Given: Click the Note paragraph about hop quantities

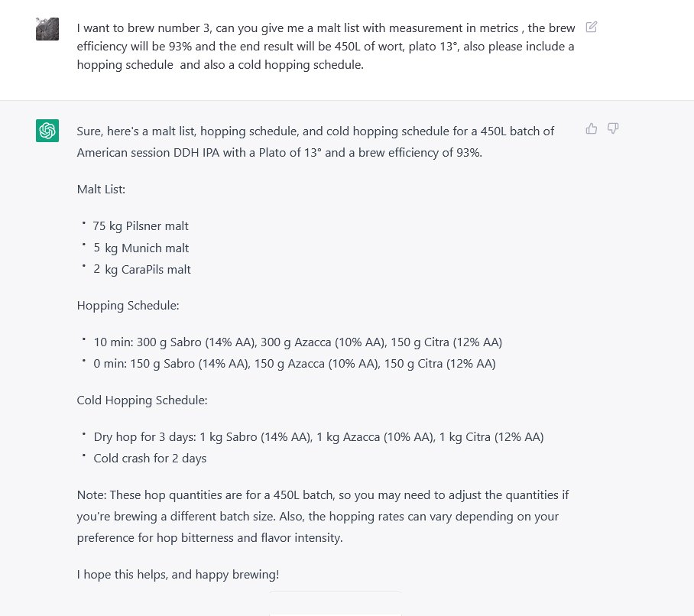Looking at the screenshot, I should pyautogui.click(x=323, y=516).
